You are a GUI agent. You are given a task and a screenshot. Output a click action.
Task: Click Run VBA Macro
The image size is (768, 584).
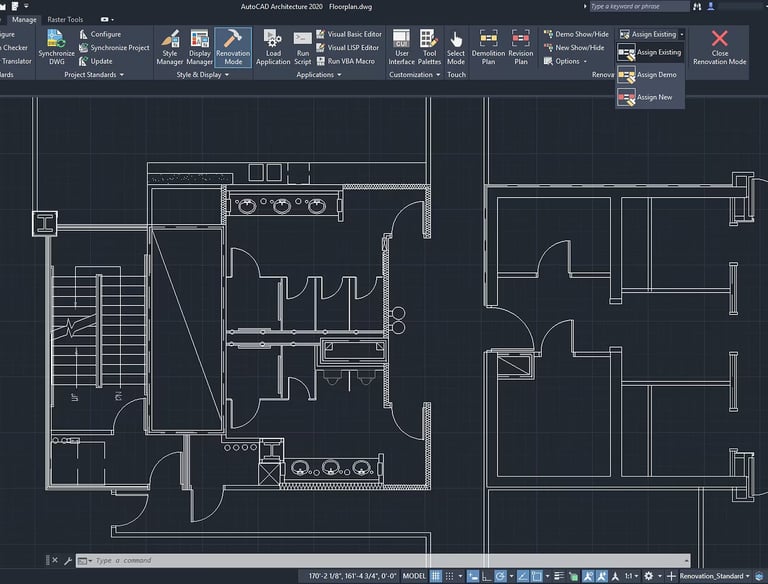point(346,61)
